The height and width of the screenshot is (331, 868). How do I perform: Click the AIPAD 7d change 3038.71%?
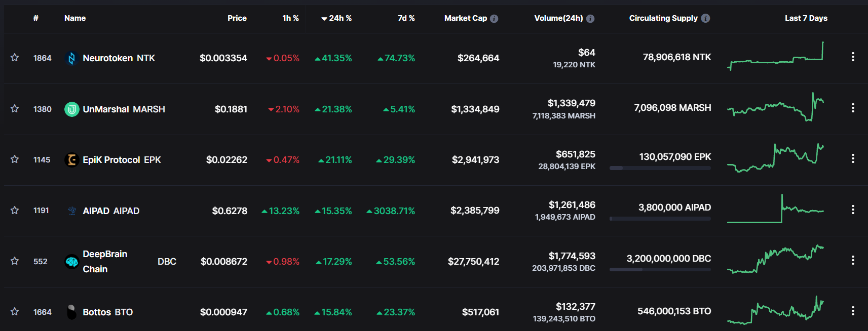pyautogui.click(x=391, y=211)
